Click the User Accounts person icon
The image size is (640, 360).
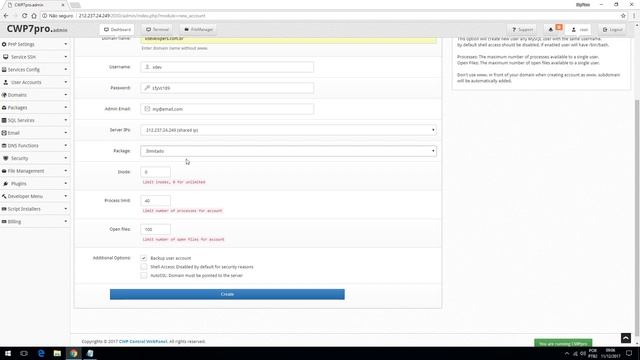tap(6, 82)
